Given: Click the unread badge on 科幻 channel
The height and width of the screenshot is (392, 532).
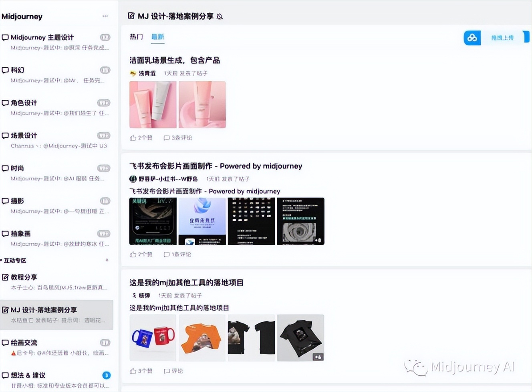Looking at the screenshot, I should click(105, 70).
